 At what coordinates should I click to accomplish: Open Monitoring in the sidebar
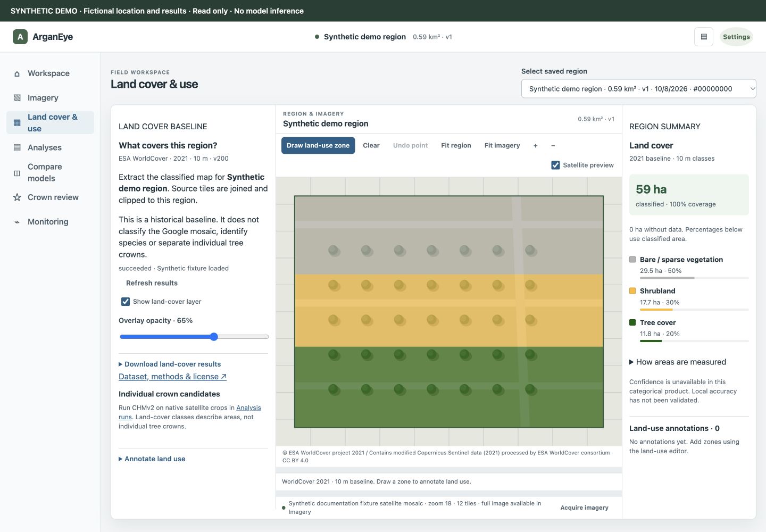click(x=50, y=222)
